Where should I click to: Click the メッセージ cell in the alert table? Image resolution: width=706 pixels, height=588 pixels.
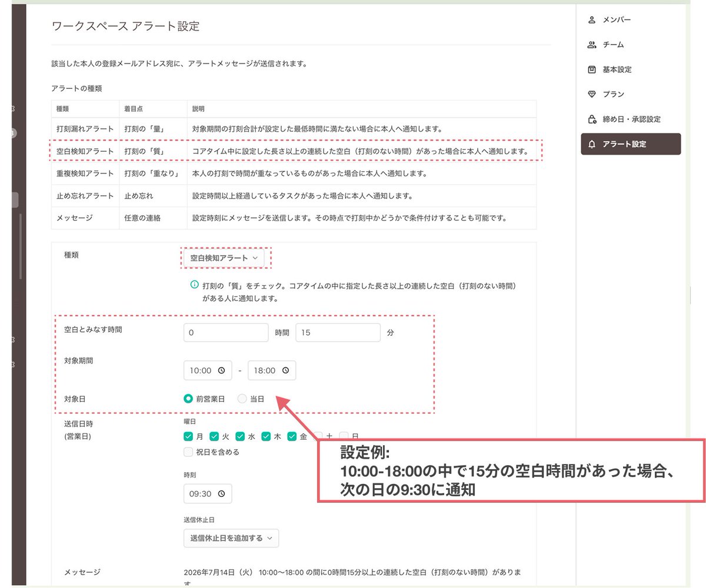click(x=85, y=218)
